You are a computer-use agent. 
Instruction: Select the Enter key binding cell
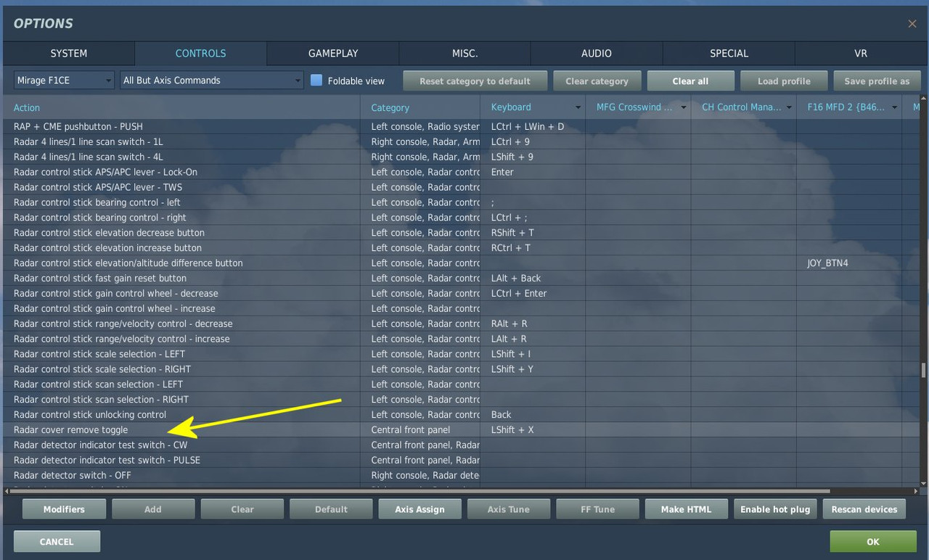coord(533,172)
